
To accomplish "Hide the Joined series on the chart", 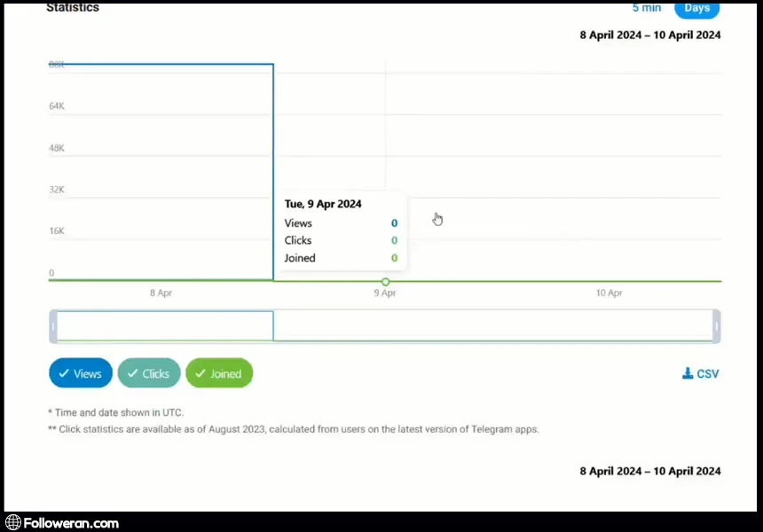I will click(219, 373).
